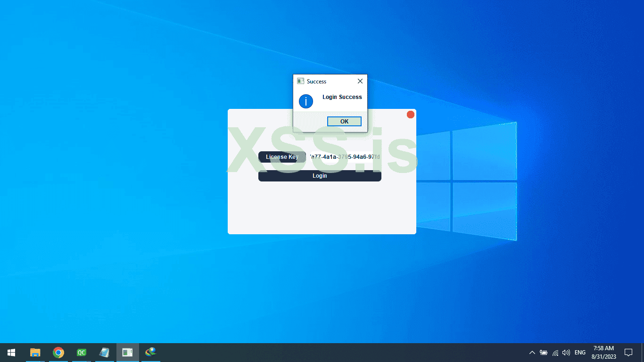
Task: Open the green QC app in taskbar
Action: click(x=82, y=353)
